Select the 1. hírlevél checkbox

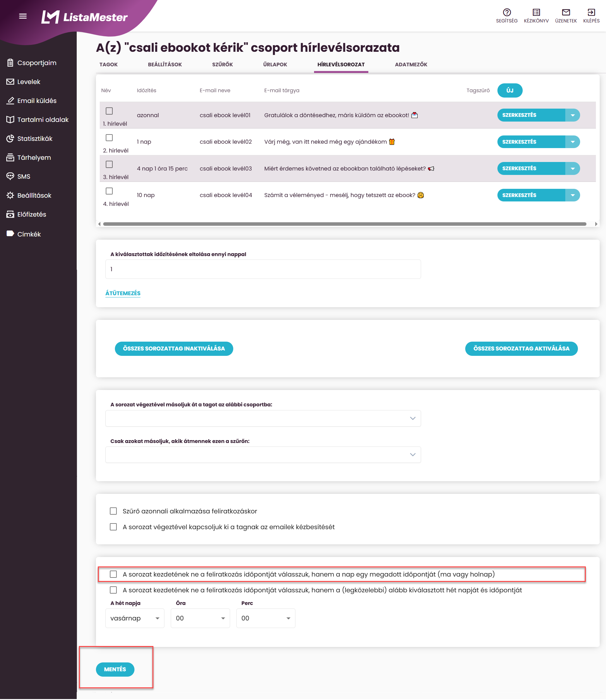[x=109, y=111]
